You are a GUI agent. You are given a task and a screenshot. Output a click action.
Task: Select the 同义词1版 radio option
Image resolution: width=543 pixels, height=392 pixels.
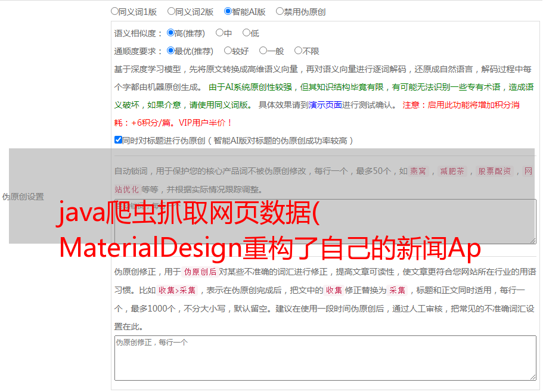coord(114,11)
